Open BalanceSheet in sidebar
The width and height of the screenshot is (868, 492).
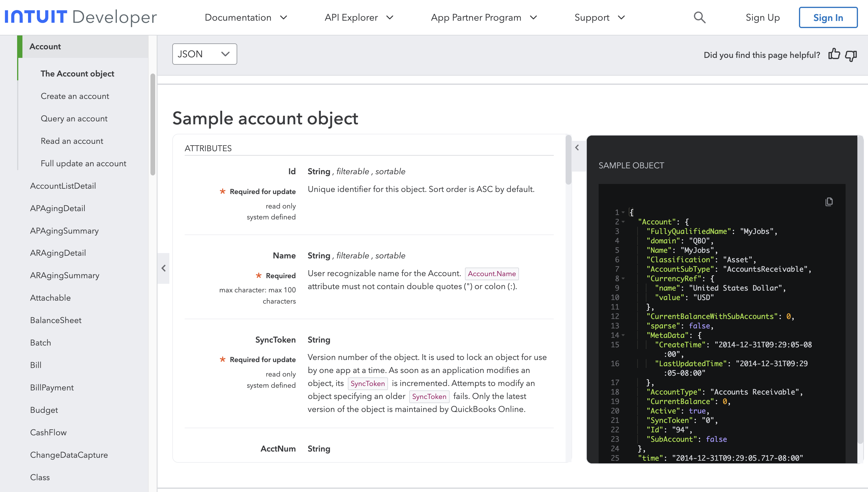point(56,320)
